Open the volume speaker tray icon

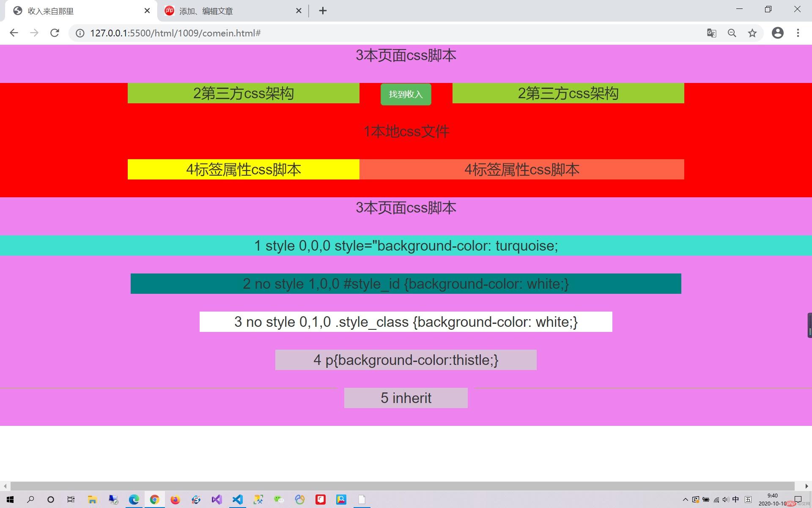[726, 500]
